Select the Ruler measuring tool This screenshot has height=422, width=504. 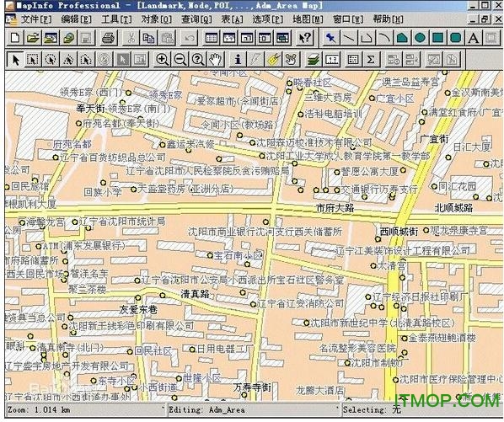click(332, 60)
